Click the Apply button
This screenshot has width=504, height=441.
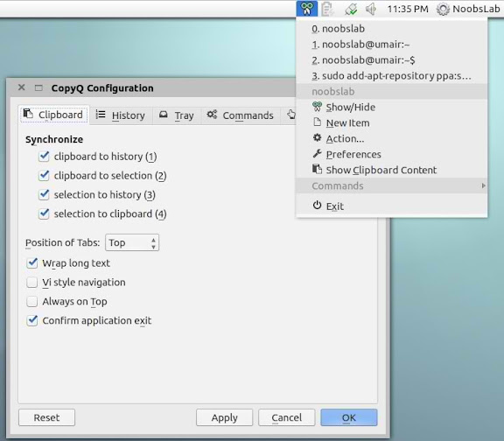[224, 417]
